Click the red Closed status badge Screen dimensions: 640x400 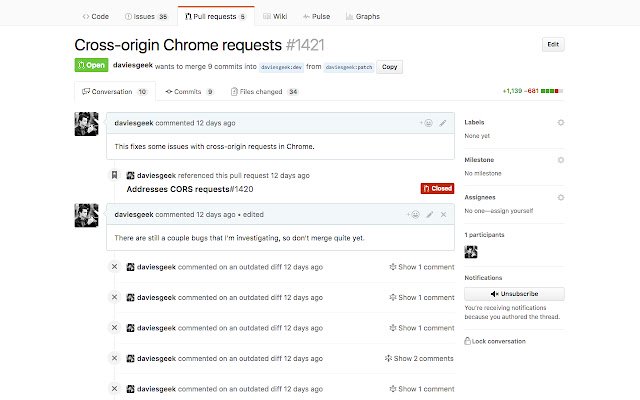pyautogui.click(x=437, y=188)
